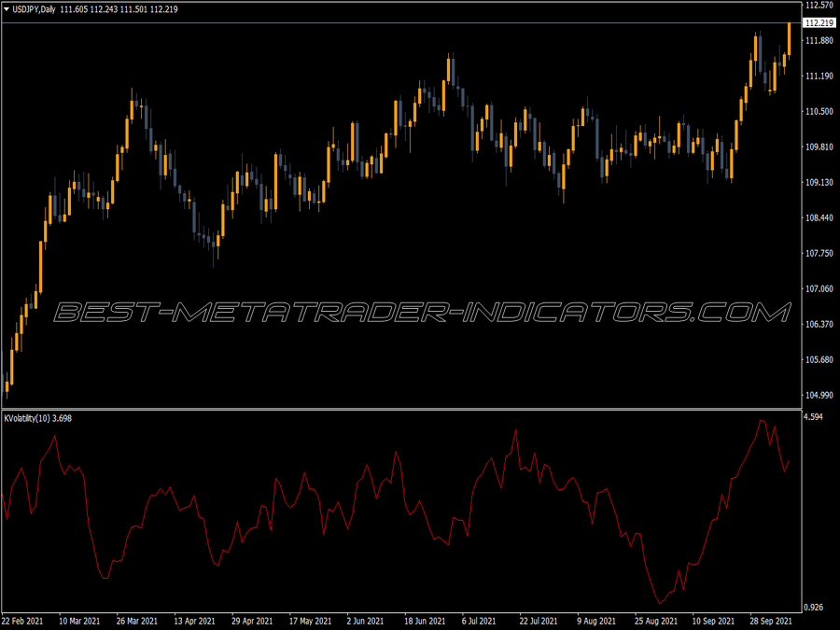Click the USDJPY,Daily chart title text
The height and width of the screenshot is (630, 840).
click(34, 9)
